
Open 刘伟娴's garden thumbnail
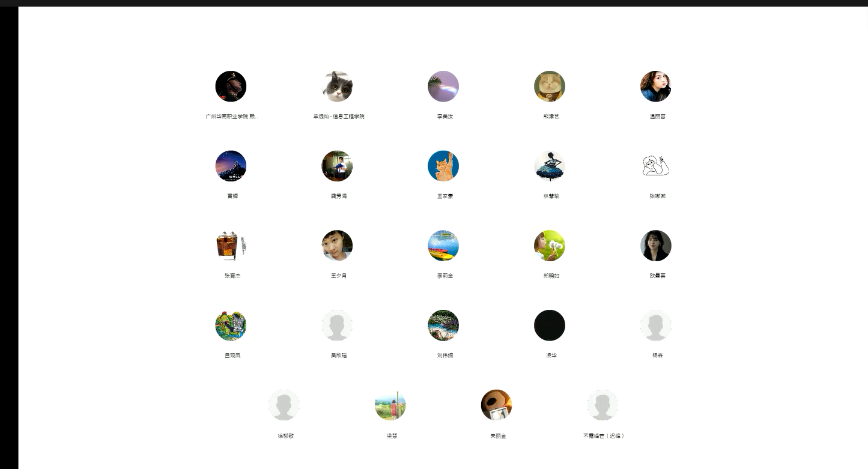coord(443,325)
